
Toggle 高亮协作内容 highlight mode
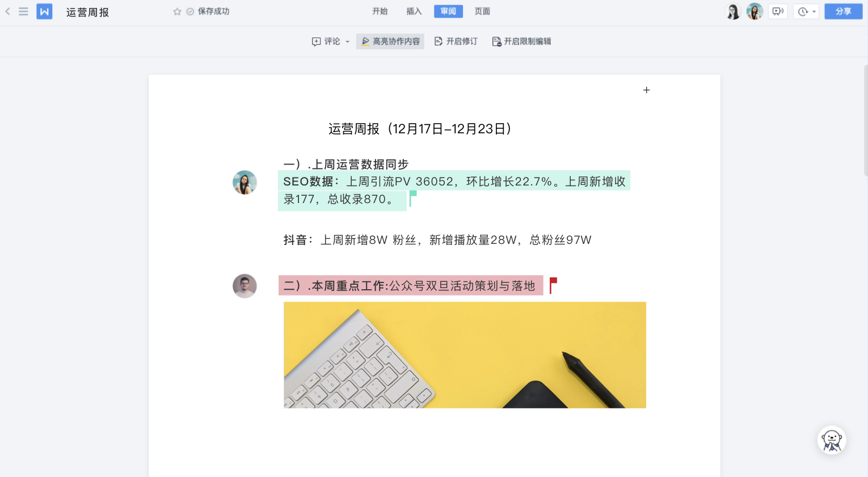pyautogui.click(x=390, y=41)
